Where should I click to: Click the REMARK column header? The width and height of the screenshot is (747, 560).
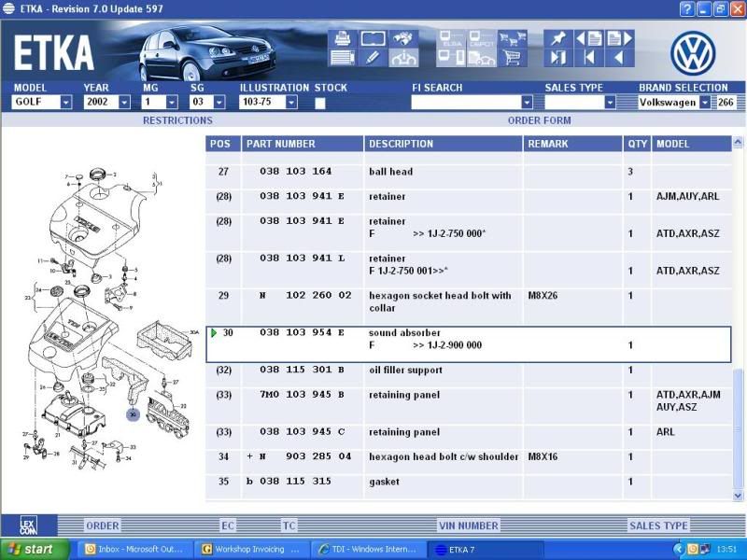(x=572, y=144)
